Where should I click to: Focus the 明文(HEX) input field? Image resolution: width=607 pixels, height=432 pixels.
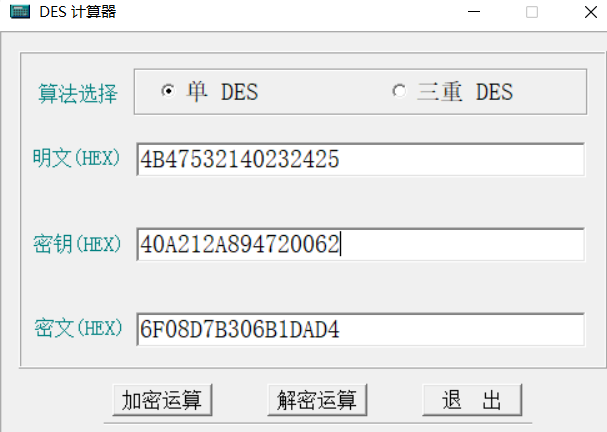click(x=360, y=159)
